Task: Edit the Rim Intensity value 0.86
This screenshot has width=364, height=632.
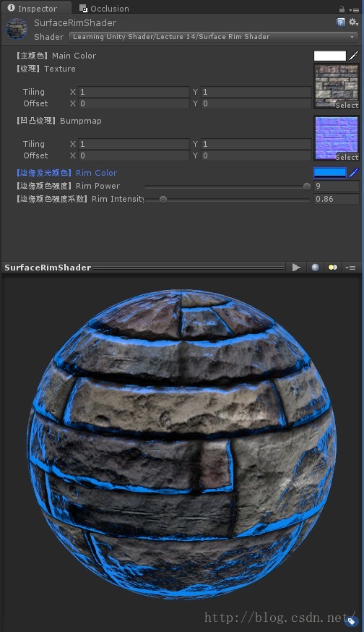Action: pos(337,199)
